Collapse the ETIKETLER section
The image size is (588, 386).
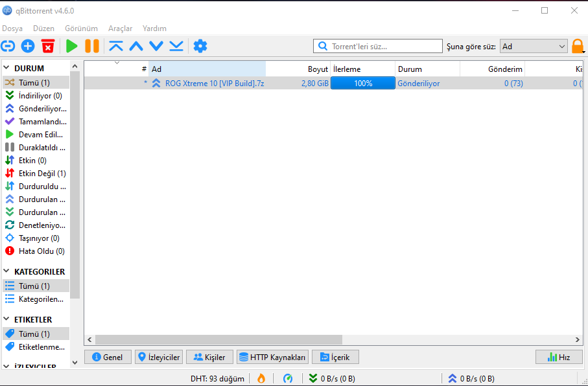pos(6,319)
